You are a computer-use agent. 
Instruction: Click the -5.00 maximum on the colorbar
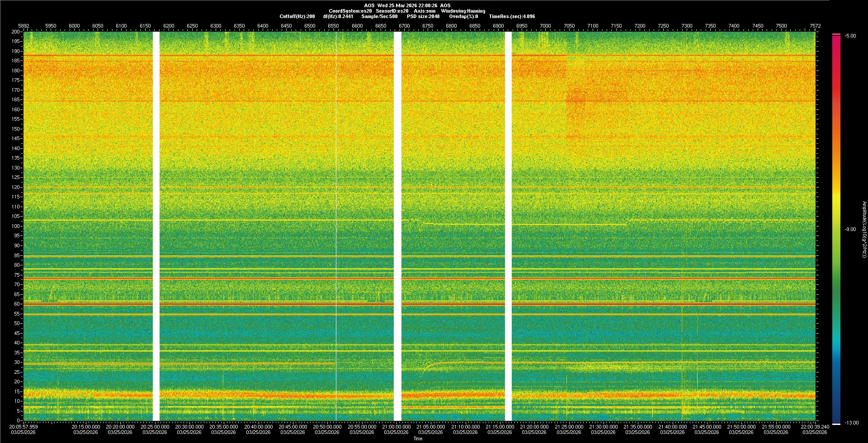pos(850,36)
